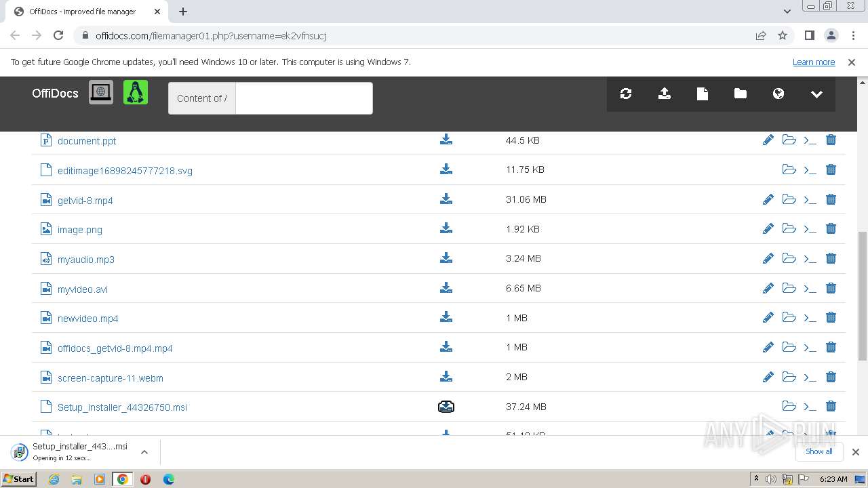This screenshot has width=868, height=488.
Task: Download editimage16898245777218.svg via download icon
Action: point(446,169)
